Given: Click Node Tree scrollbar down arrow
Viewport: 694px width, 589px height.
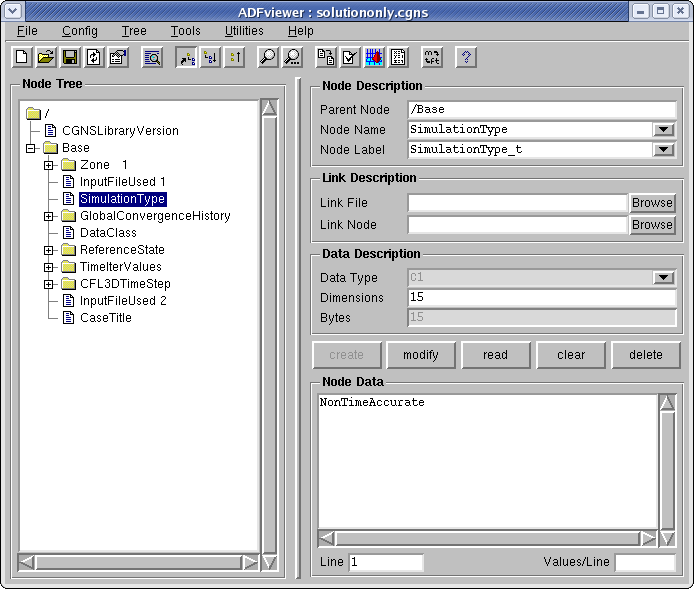Looking at the screenshot, I should click(x=269, y=562).
